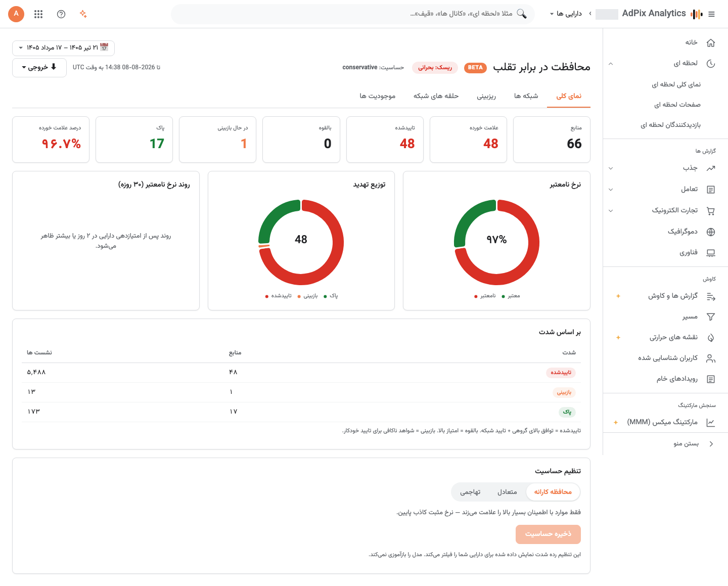Open صفحات لحظه ای link

point(677,105)
